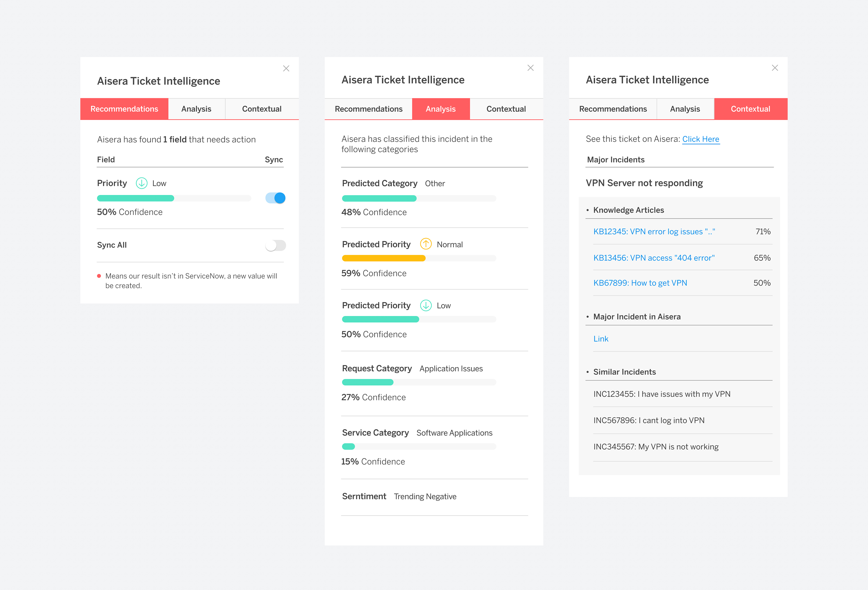Click the Predicted Priority Low 50% confidence bar
868x590 pixels.
click(419, 319)
